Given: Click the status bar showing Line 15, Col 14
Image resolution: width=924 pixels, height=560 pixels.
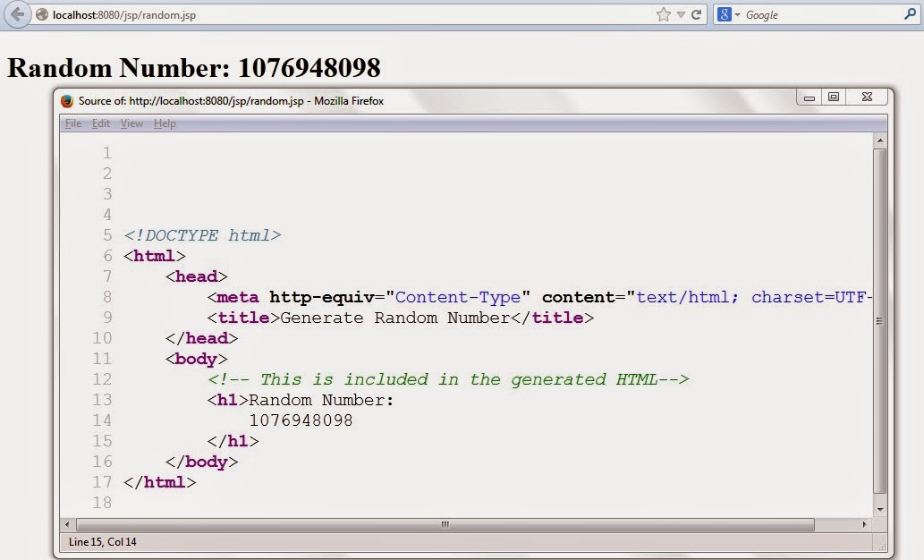Looking at the screenshot, I should pyautogui.click(x=103, y=541).
